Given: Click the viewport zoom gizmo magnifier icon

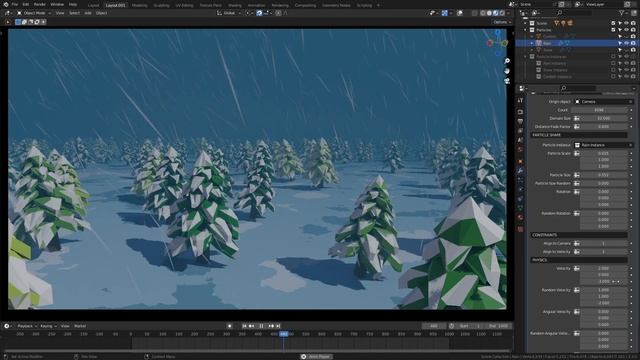Looking at the screenshot, I should pyautogui.click(x=507, y=61).
